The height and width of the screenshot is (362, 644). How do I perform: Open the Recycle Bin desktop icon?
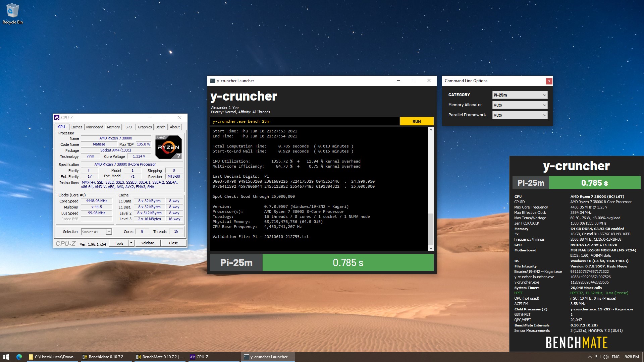tap(12, 14)
